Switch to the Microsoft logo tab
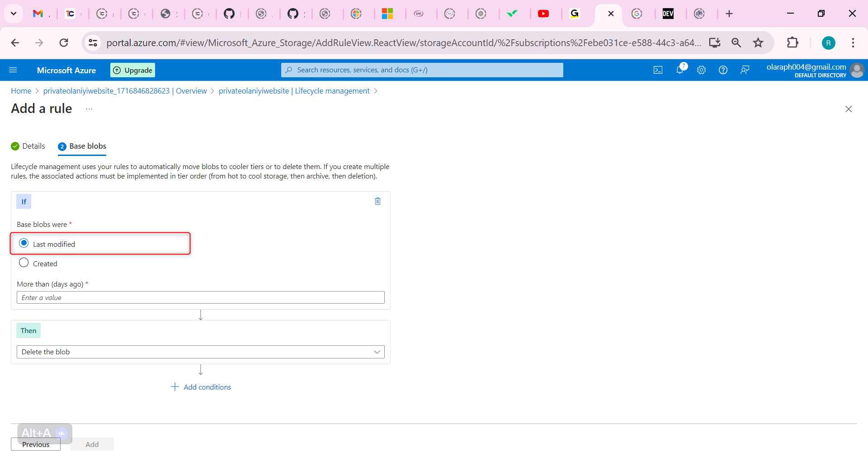The height and width of the screenshot is (461, 868). [x=387, y=14]
